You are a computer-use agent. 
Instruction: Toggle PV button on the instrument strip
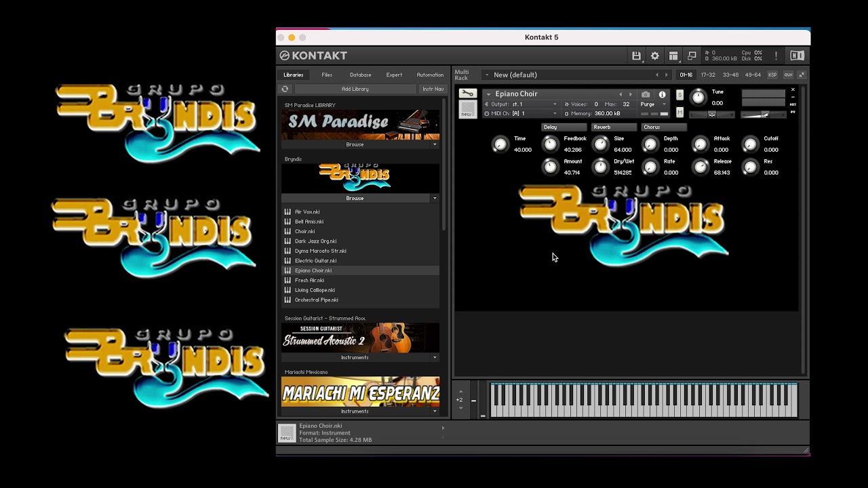click(793, 112)
